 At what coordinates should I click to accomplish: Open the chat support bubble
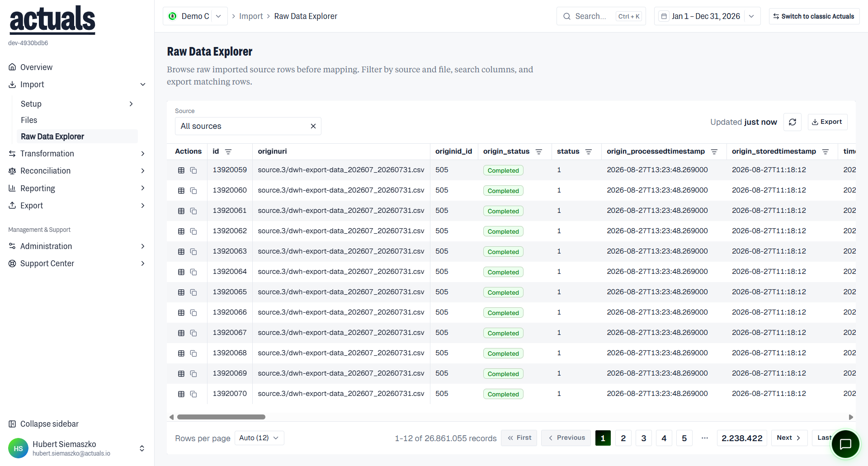[x=845, y=444]
